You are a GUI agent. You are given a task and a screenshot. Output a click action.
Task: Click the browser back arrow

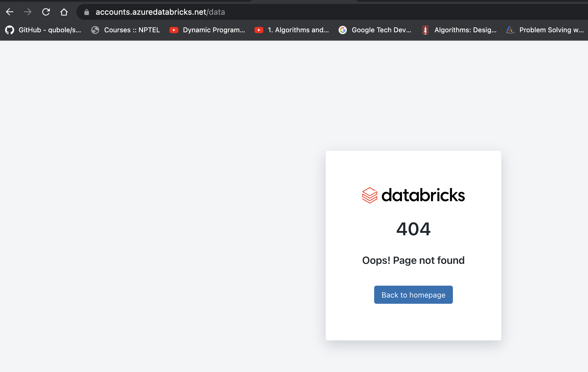click(10, 12)
